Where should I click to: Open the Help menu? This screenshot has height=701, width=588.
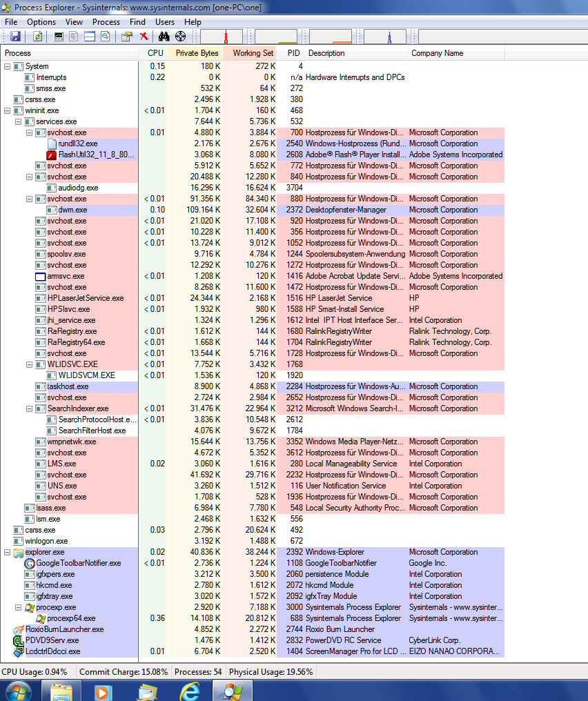click(193, 22)
